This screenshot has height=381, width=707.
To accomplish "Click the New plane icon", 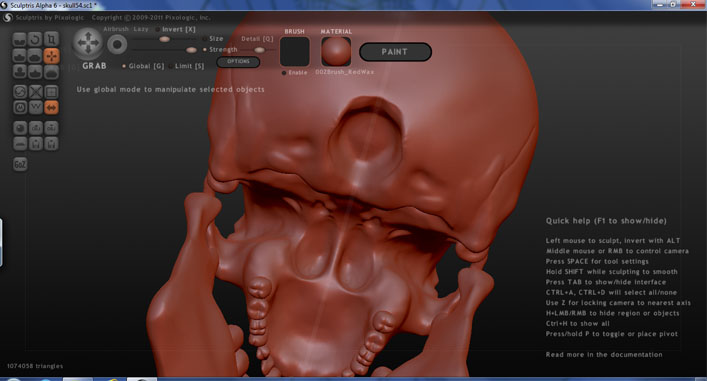I will (x=19, y=144).
